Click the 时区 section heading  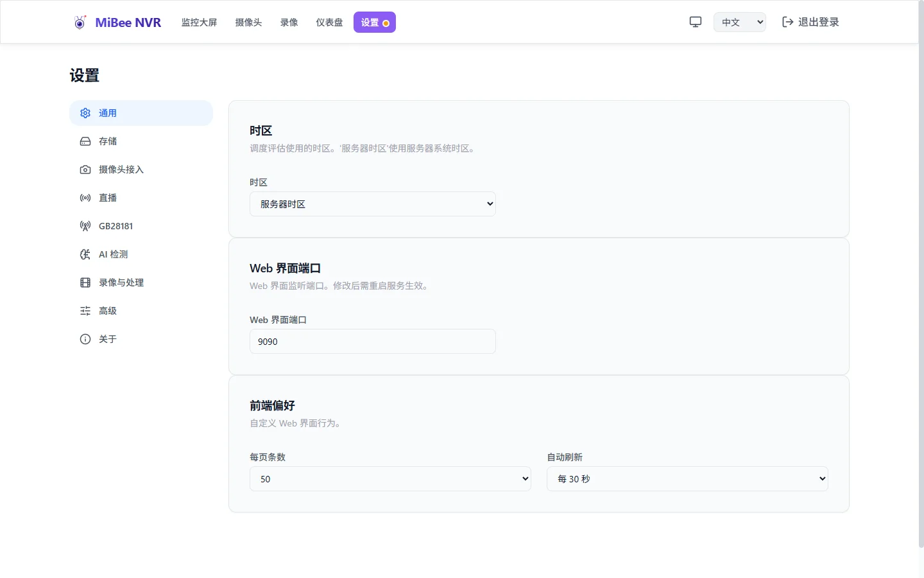click(261, 130)
